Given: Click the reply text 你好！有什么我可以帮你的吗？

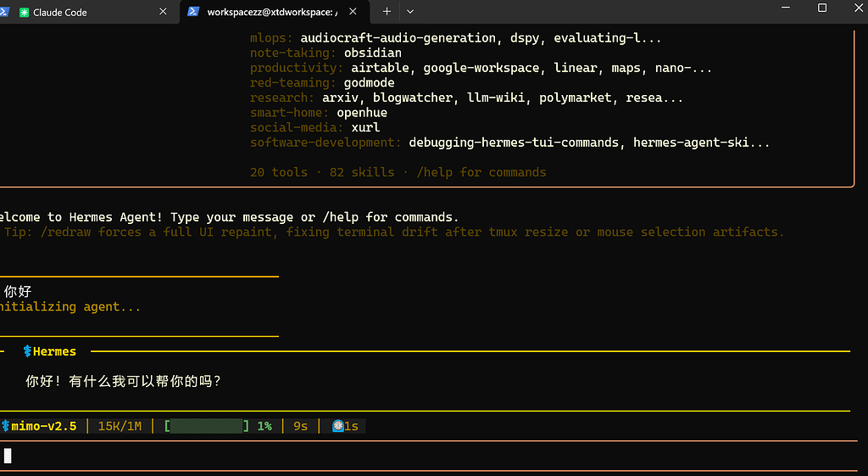Looking at the screenshot, I should pos(124,381).
